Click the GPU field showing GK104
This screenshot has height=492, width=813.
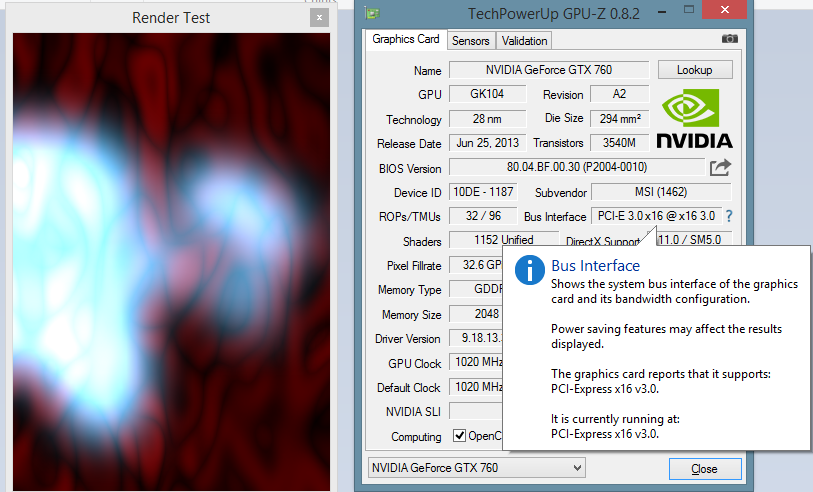(x=487, y=94)
